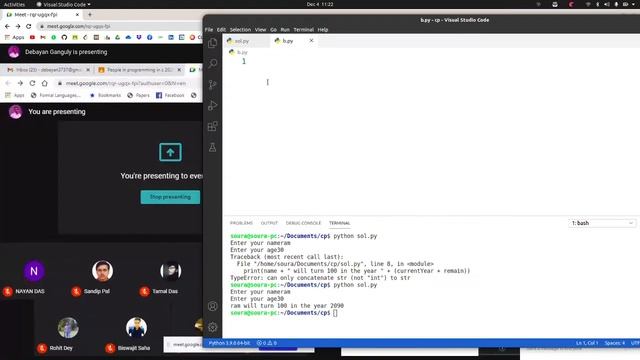Open the View menu

(x=260, y=30)
